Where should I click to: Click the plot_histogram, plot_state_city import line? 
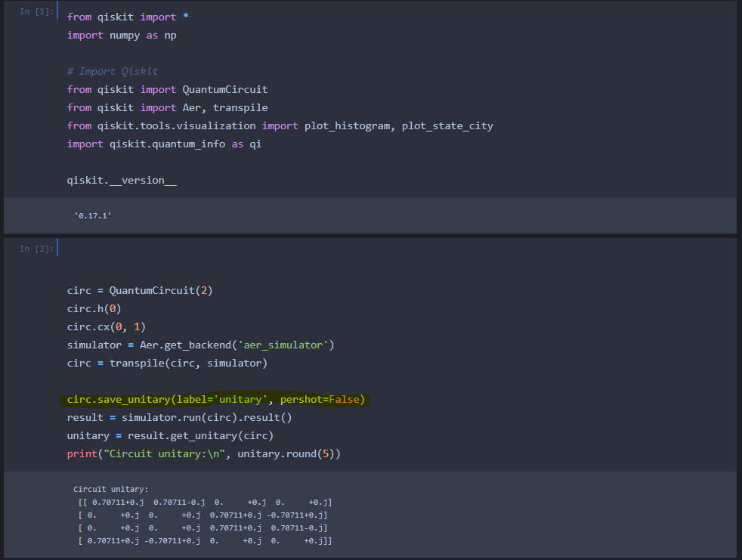tap(280, 126)
